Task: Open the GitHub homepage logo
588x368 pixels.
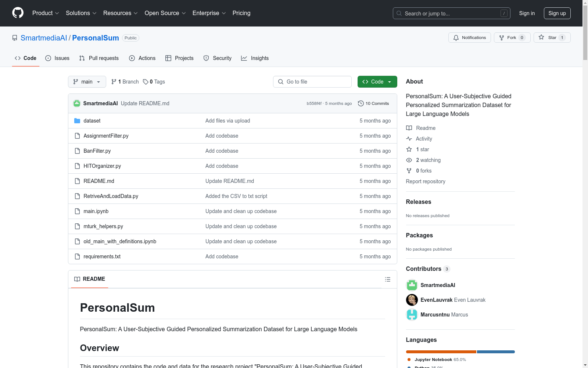Action: 18,13
